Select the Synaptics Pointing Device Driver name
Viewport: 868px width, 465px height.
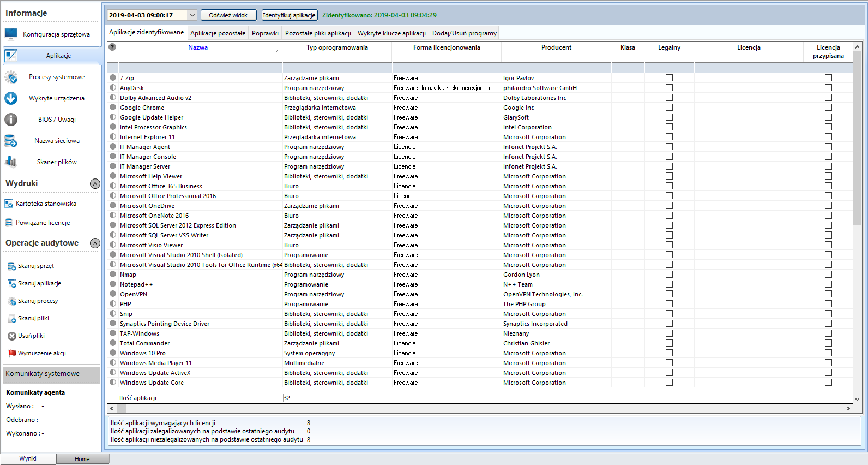tap(165, 324)
